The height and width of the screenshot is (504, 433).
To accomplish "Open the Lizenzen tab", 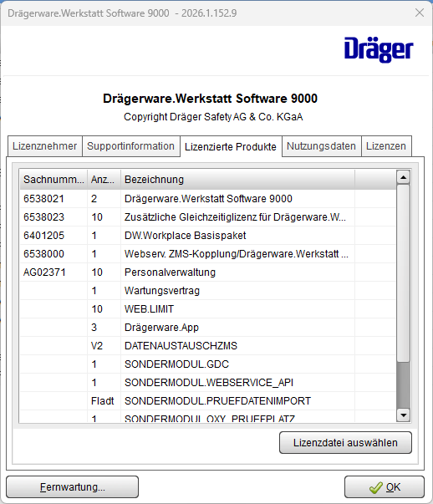I will [386, 146].
